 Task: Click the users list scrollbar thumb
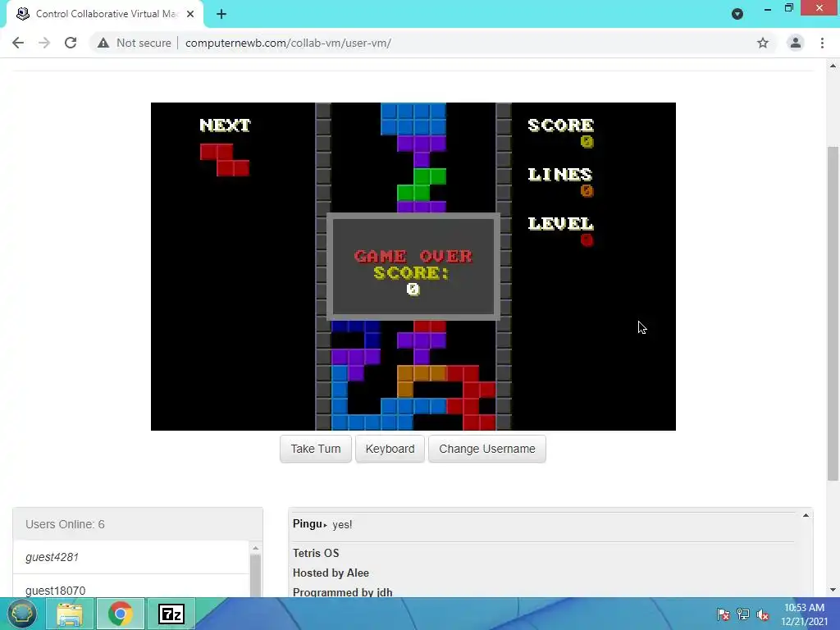click(256, 575)
